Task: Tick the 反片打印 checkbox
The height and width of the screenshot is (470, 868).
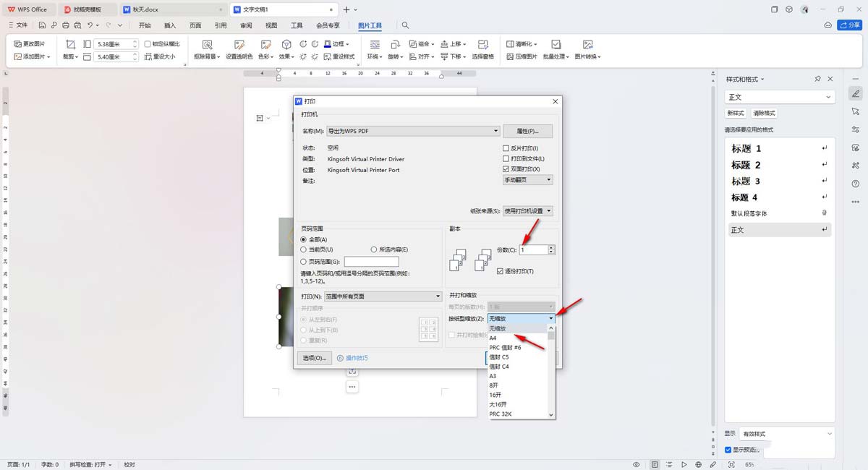Action: click(x=506, y=148)
